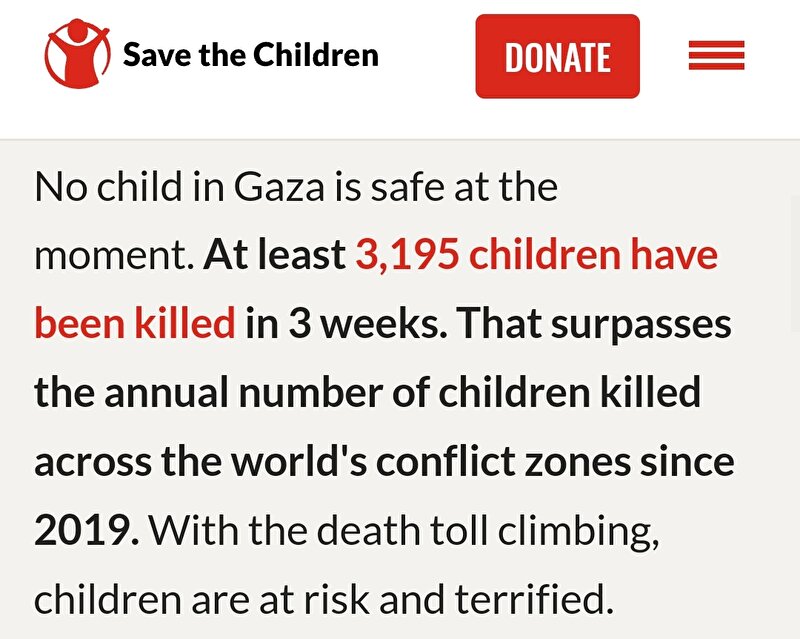The image size is (800, 639).
Task: Open the '3,195 children have' red link
Action: click(537, 254)
